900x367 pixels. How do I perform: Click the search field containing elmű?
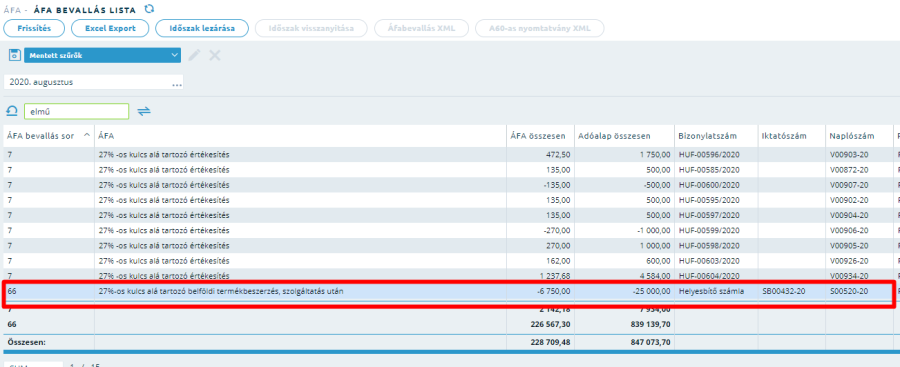pyautogui.click(x=76, y=111)
